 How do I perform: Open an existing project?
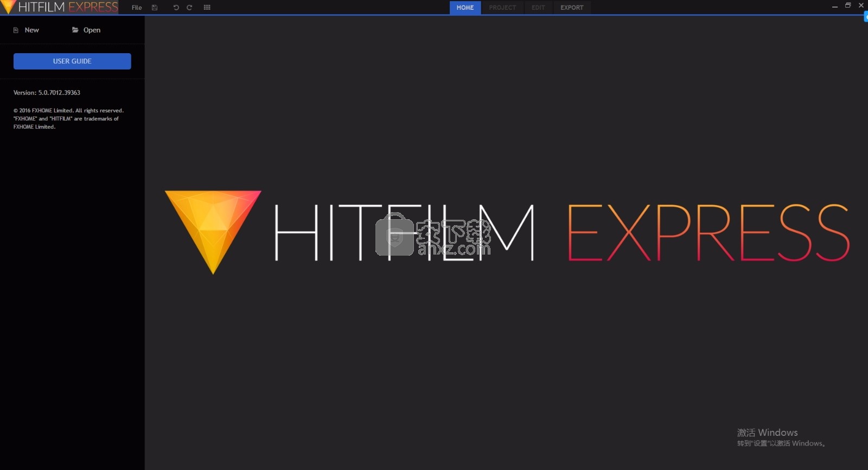pyautogui.click(x=86, y=30)
